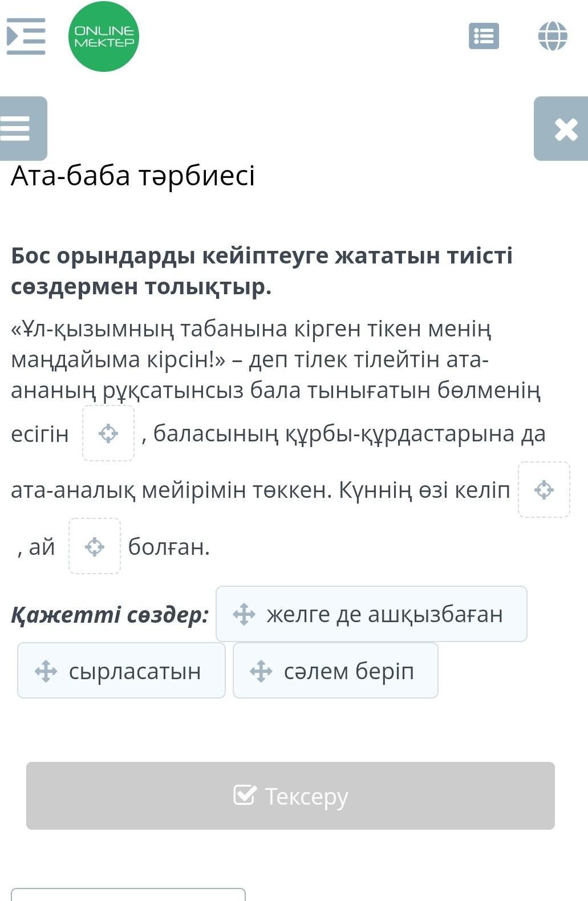588x901 pixels.
Task: Click the empty blank after the word келіп
Action: click(544, 490)
